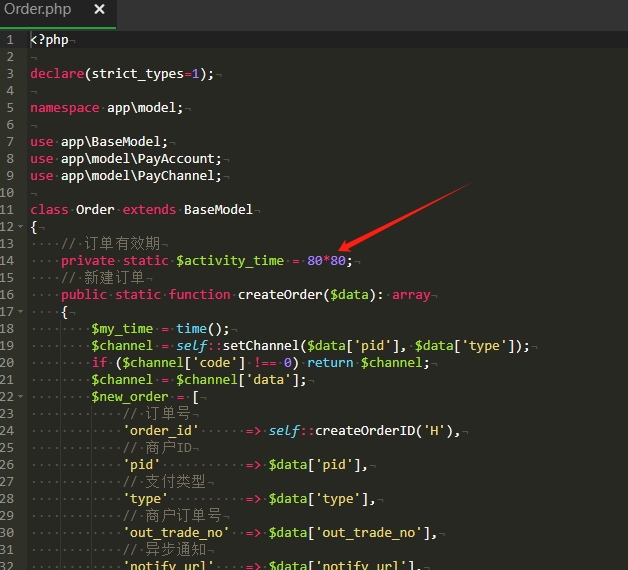Click the comment '订单有效期'
628x570 pixels.
(122, 244)
